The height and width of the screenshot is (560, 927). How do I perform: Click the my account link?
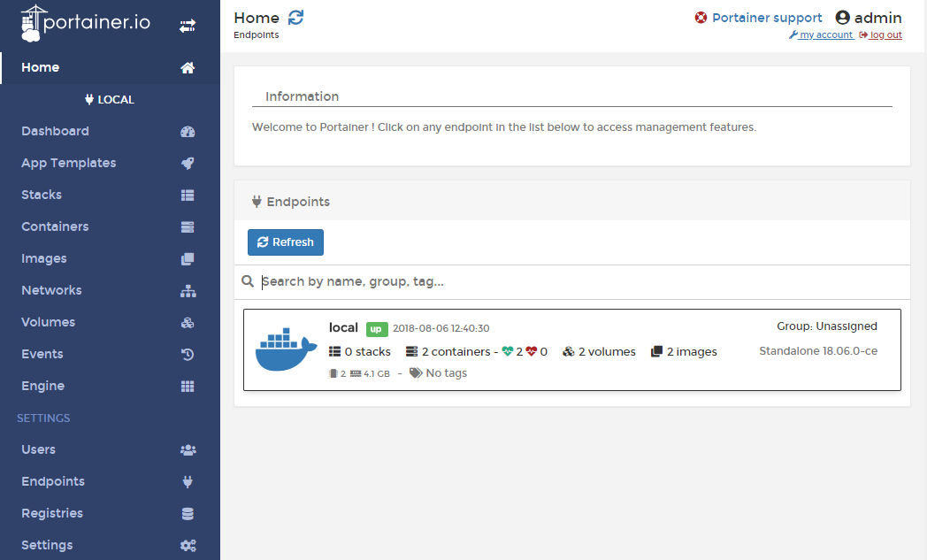[x=824, y=35]
